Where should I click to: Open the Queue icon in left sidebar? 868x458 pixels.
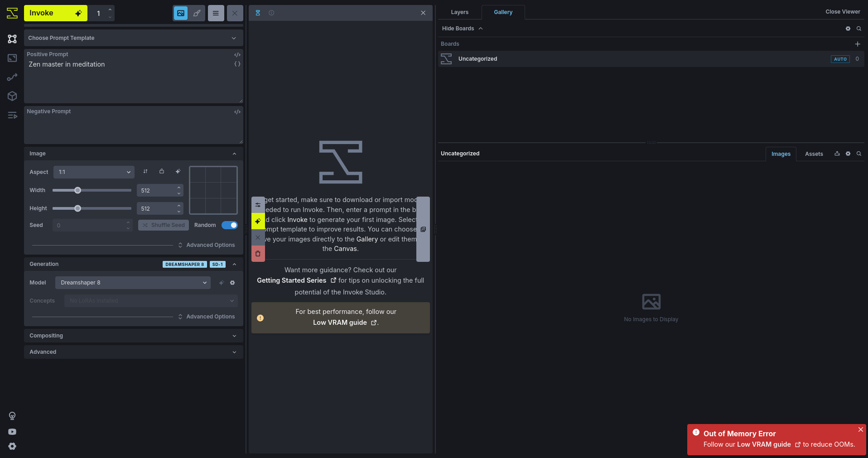12,115
